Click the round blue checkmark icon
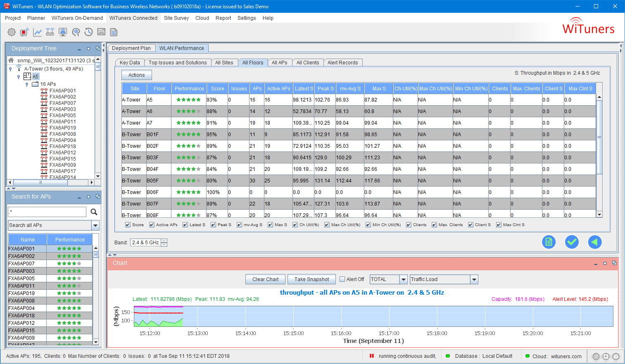Image resolution: width=625 pixels, height=364 pixels. click(572, 242)
